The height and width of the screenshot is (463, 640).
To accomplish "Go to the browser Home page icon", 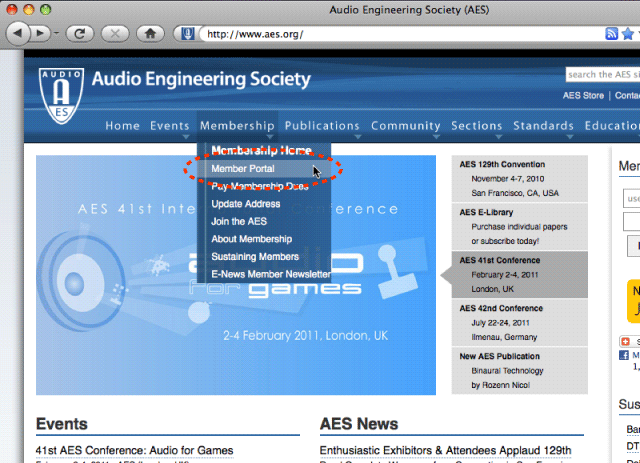I will point(150,33).
